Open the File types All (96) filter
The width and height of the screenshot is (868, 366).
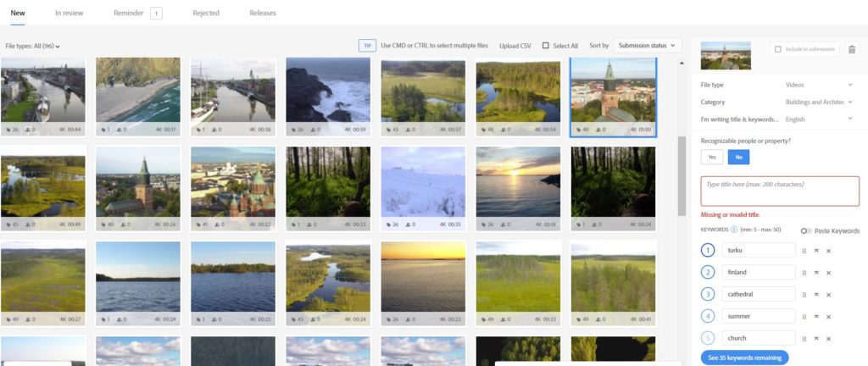pyautogui.click(x=32, y=46)
